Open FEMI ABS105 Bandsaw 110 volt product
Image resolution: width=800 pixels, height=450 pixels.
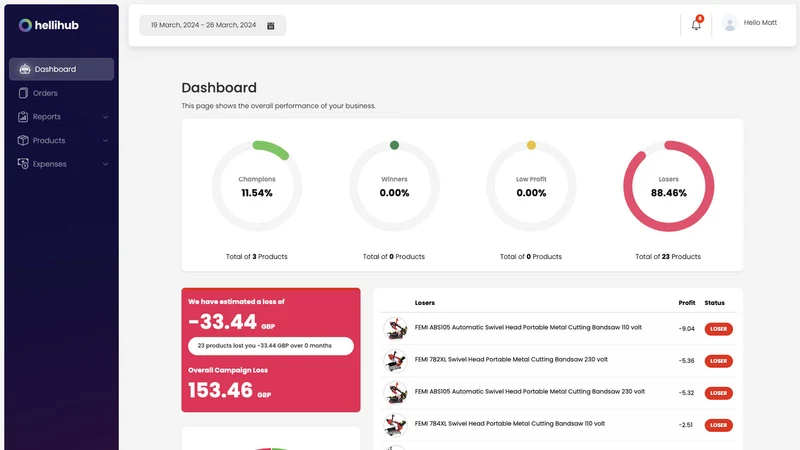(528, 328)
